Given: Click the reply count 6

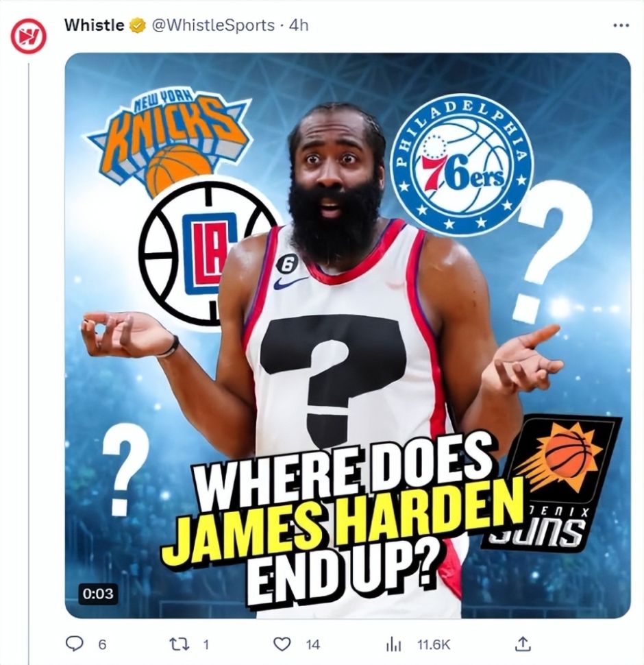Looking at the screenshot, I should (101, 645).
